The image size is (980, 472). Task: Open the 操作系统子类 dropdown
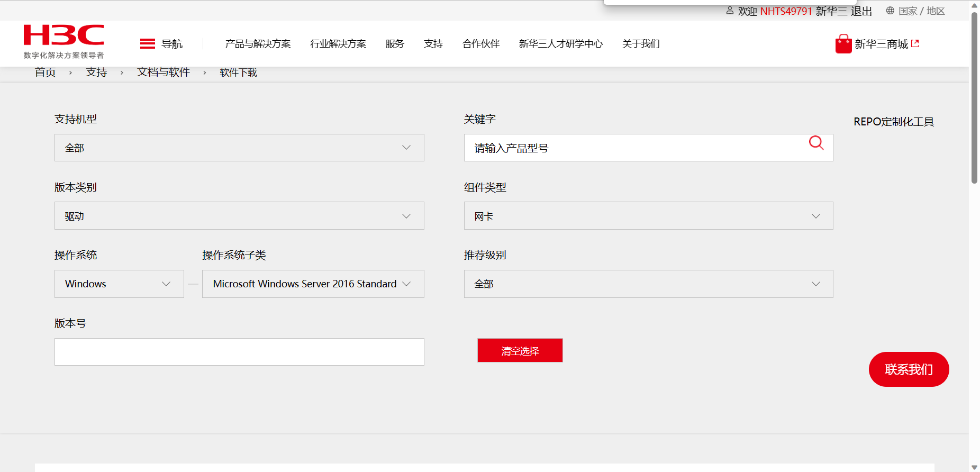[313, 284]
